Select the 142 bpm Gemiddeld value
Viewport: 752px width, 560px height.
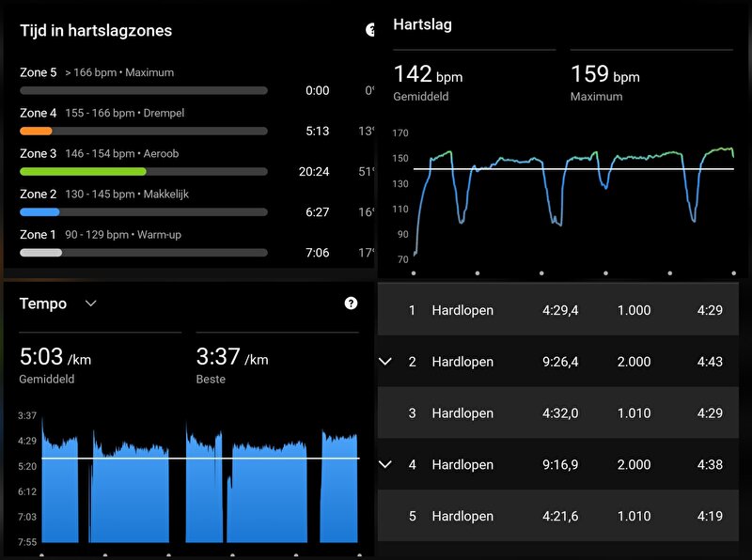pos(428,75)
